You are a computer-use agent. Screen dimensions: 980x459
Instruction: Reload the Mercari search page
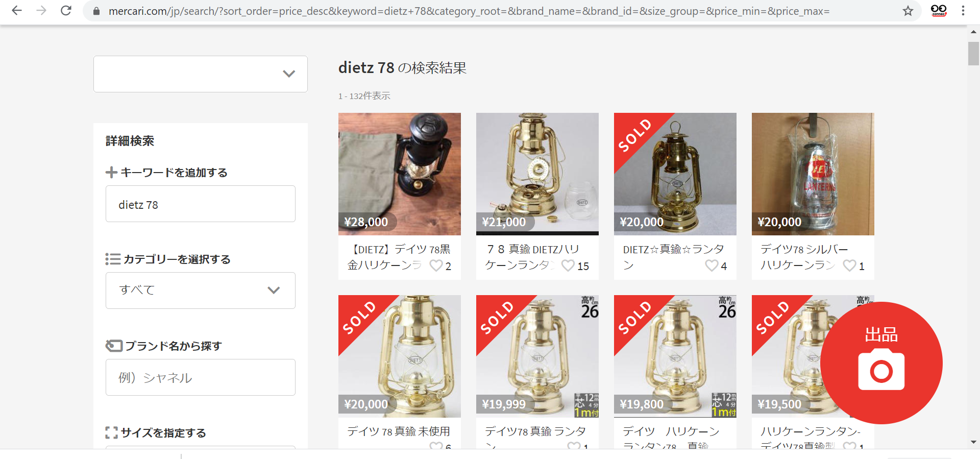tap(66, 11)
